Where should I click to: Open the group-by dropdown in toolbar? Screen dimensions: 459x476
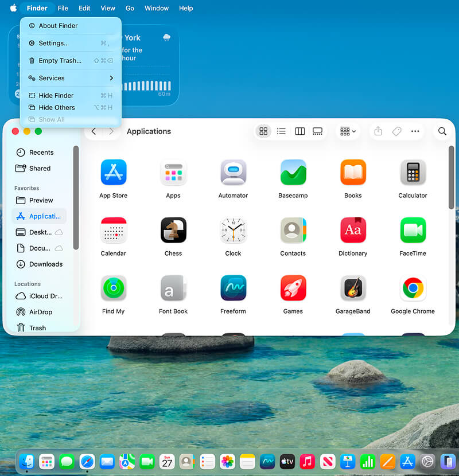pos(348,131)
